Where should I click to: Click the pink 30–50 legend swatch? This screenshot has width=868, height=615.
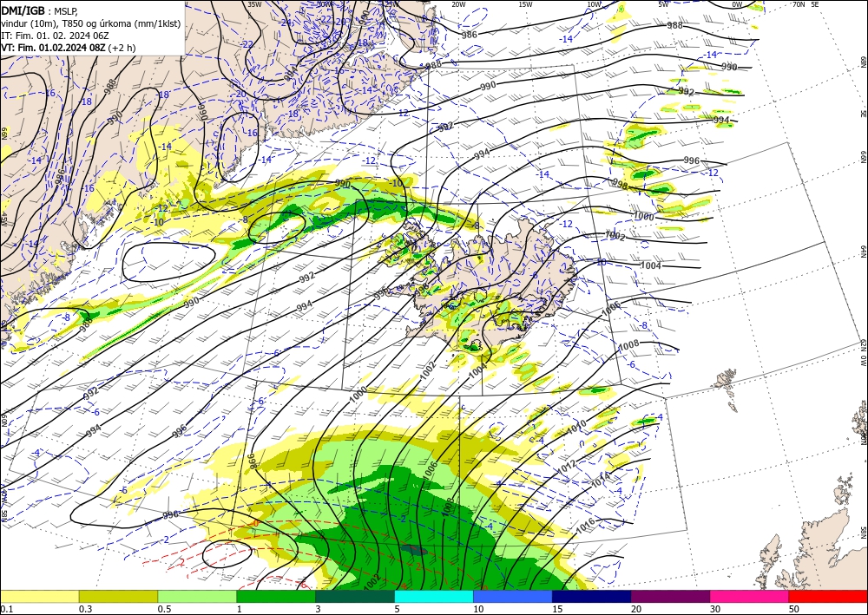(750, 596)
